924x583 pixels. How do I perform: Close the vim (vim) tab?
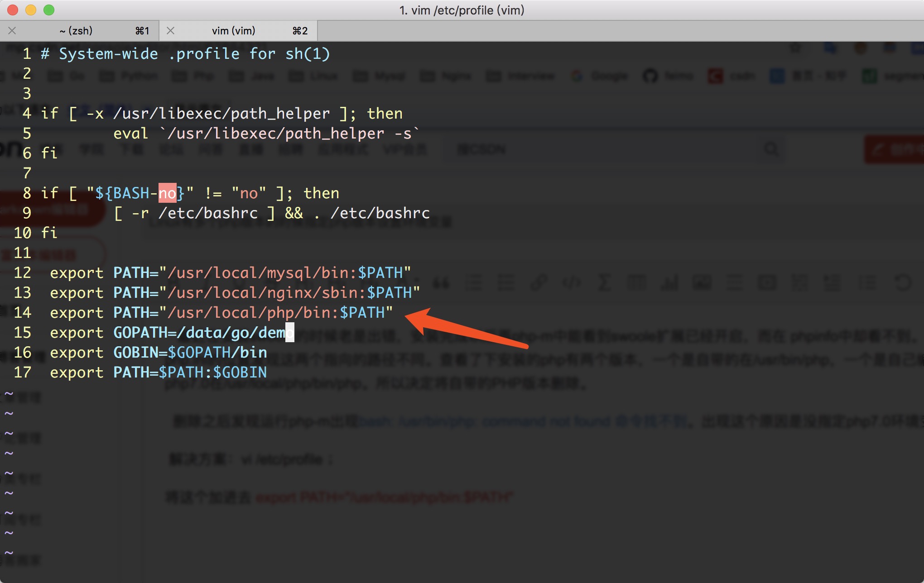(171, 31)
